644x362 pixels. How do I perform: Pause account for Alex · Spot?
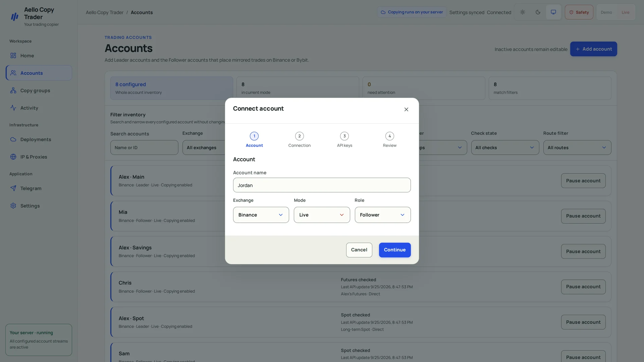583,322
